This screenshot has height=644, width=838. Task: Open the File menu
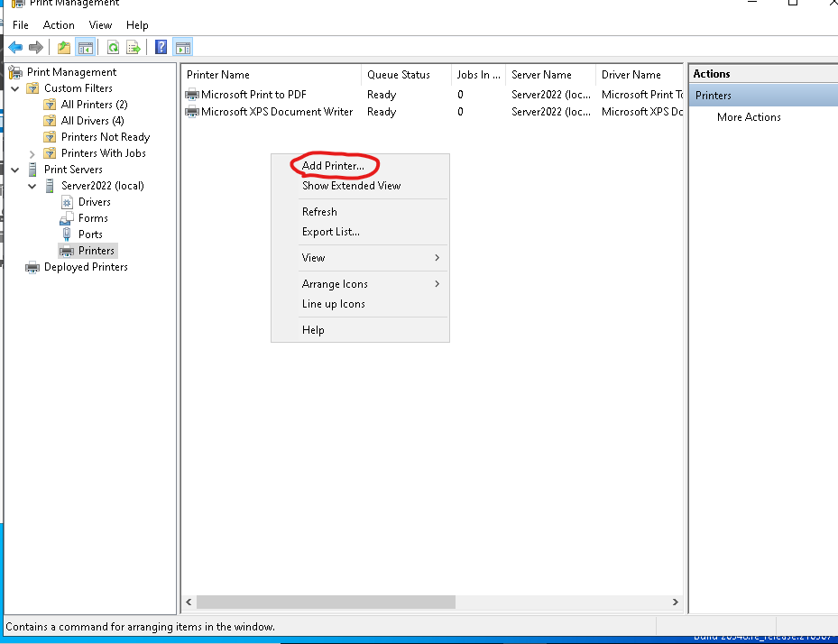[x=20, y=24]
